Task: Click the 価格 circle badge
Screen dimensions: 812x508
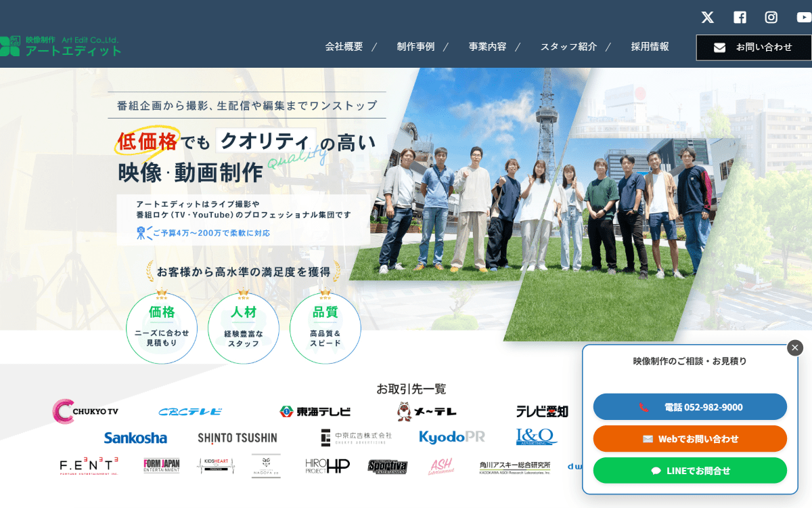Action: pos(162,328)
